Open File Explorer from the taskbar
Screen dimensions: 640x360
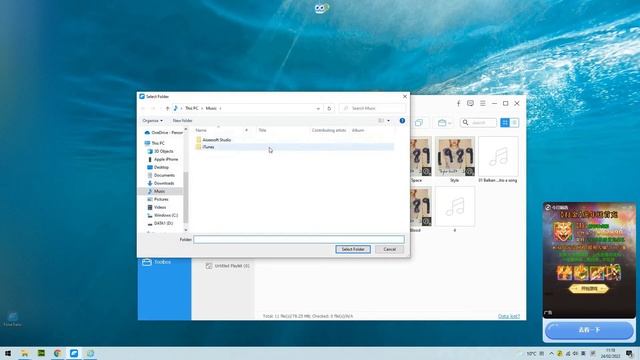24,353
